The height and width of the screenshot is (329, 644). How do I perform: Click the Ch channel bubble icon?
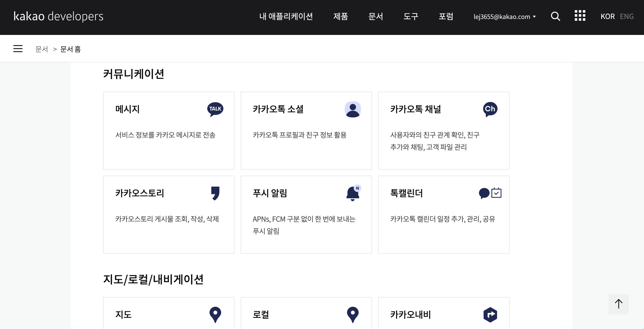pos(490,109)
